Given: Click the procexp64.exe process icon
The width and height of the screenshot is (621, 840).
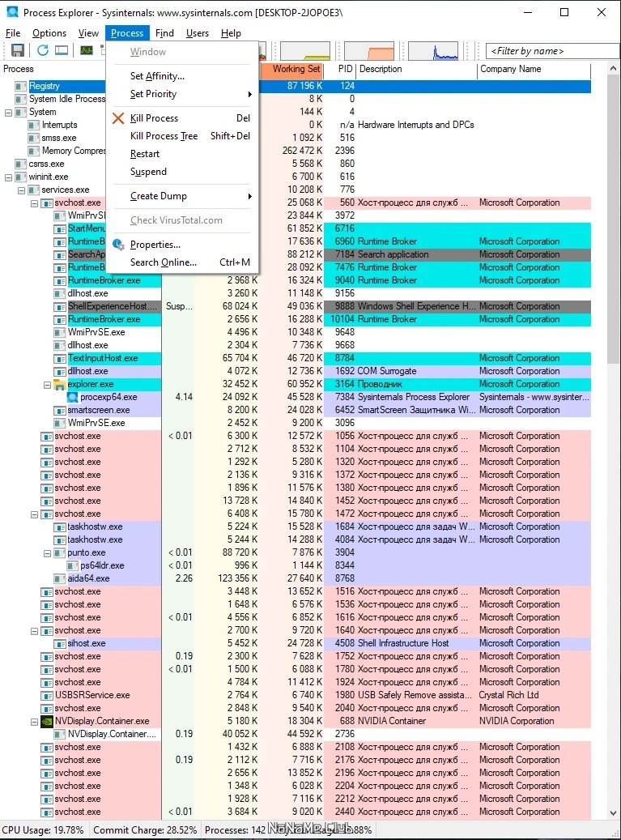Looking at the screenshot, I should coord(73,397).
